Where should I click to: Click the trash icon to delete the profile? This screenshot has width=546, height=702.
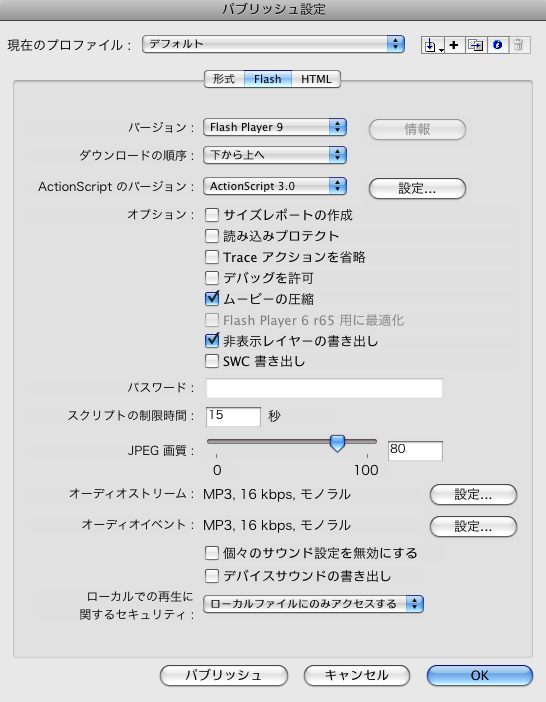pos(519,45)
